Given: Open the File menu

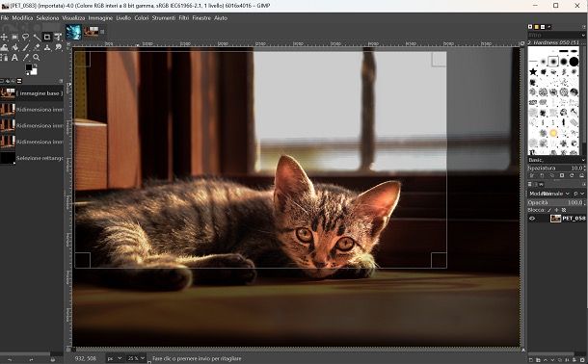Looking at the screenshot, I should coord(5,17).
